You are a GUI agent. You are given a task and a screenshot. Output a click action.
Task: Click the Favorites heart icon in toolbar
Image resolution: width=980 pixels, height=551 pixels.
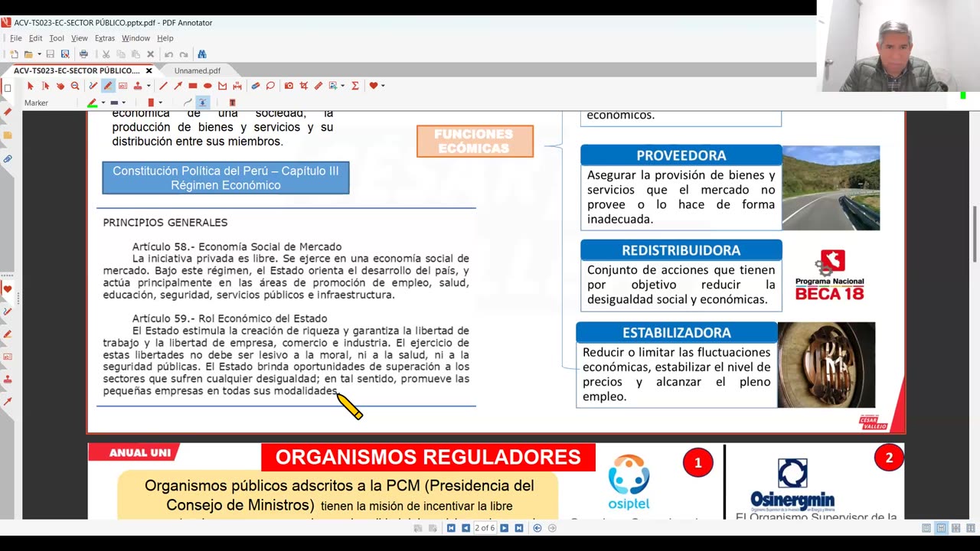[x=373, y=86]
